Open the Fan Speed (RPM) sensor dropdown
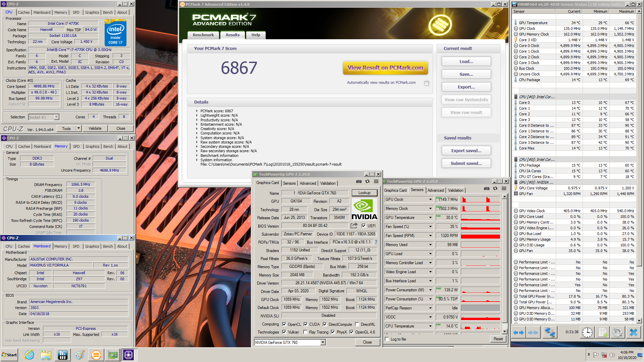 [x=430, y=236]
